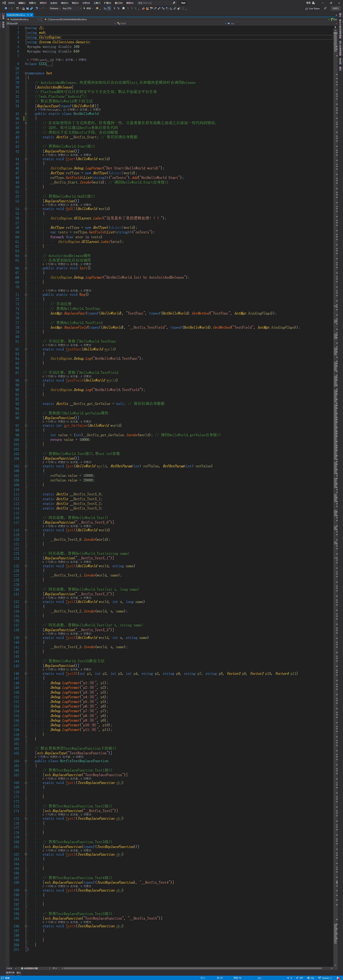The height and width of the screenshot is (980, 343).
Task: Click the green start debugging arrow
Action: (x=85, y=8)
